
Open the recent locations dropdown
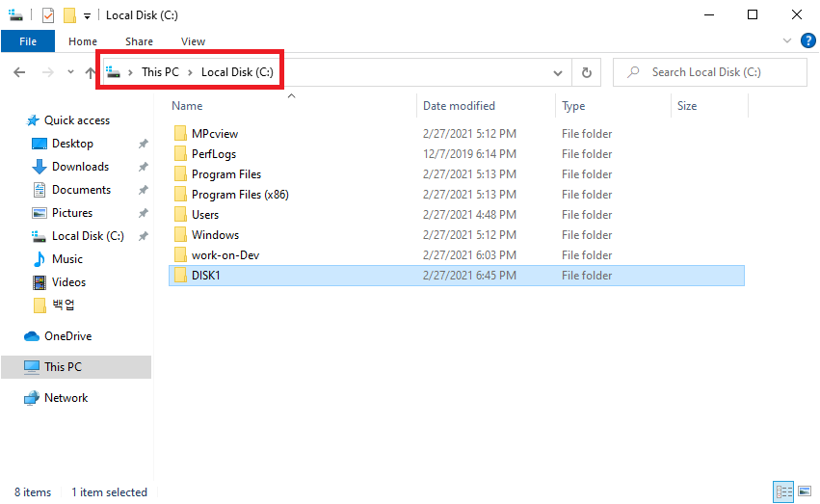coord(70,72)
